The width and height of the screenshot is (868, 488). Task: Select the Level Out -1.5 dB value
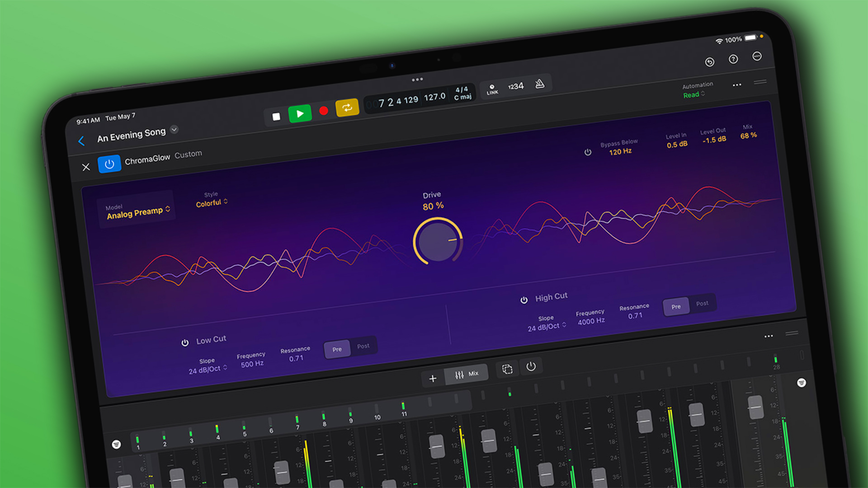[x=714, y=140]
